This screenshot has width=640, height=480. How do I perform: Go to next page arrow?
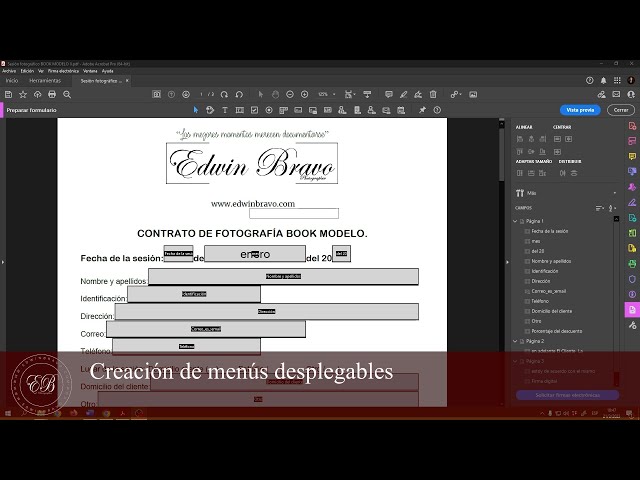click(x=186, y=95)
